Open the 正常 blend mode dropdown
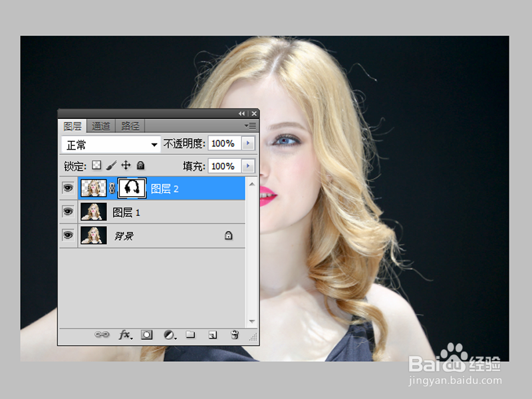532x399 pixels. click(111, 145)
